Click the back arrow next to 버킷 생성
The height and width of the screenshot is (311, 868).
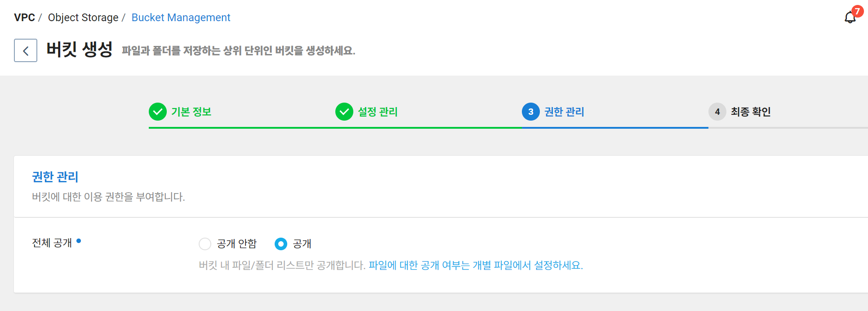pos(25,50)
